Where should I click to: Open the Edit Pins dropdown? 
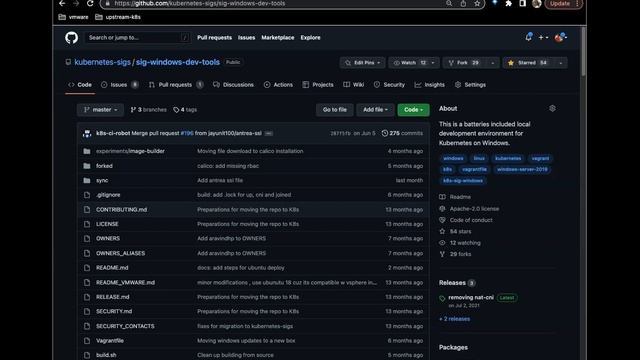[362, 63]
